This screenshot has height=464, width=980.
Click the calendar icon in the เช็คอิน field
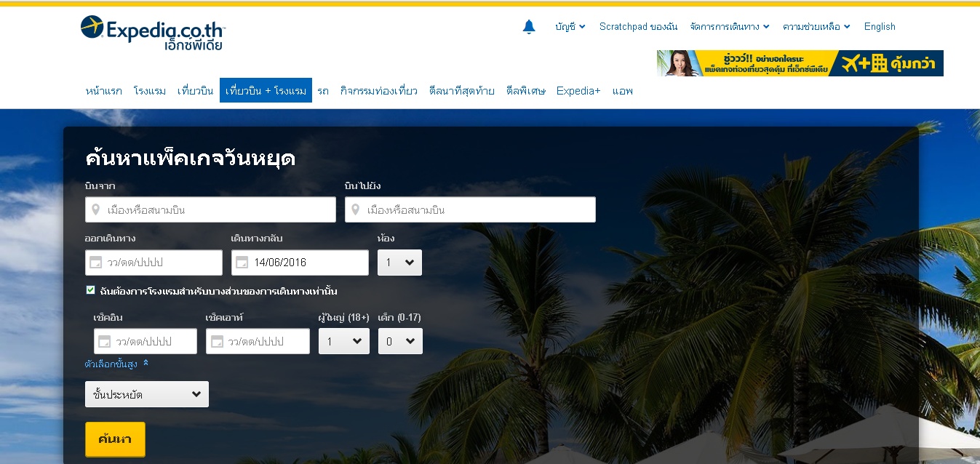104,341
